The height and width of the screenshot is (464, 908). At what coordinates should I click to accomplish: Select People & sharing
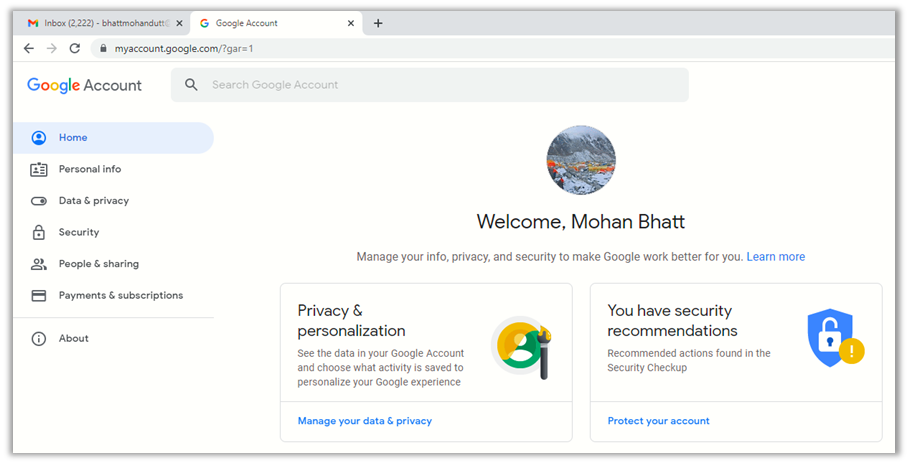[114, 264]
